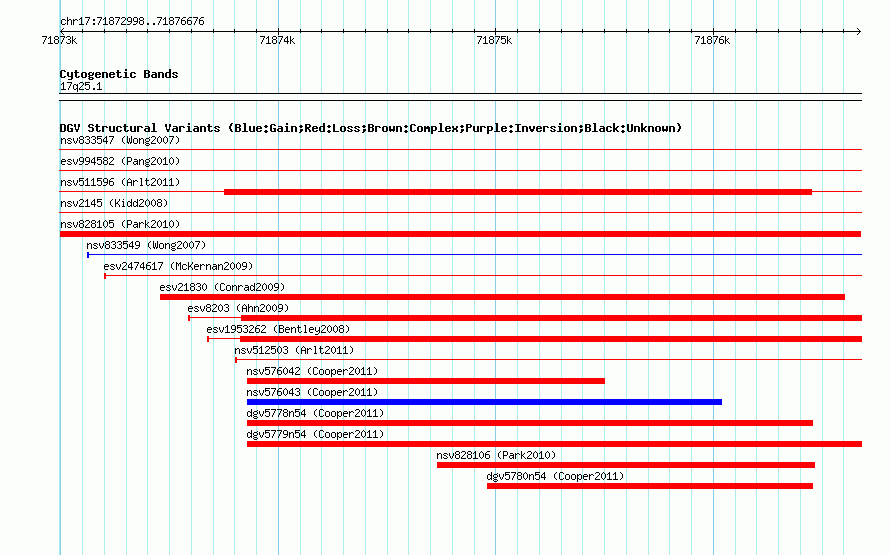890x555 pixels.
Task: Click the red dgv5780n54 loss bar
Action: pos(650,486)
